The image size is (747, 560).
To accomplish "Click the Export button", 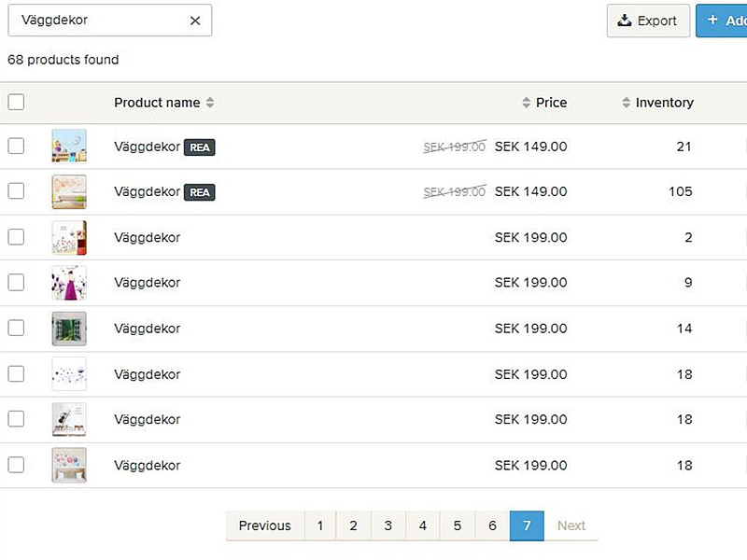I will [x=648, y=21].
